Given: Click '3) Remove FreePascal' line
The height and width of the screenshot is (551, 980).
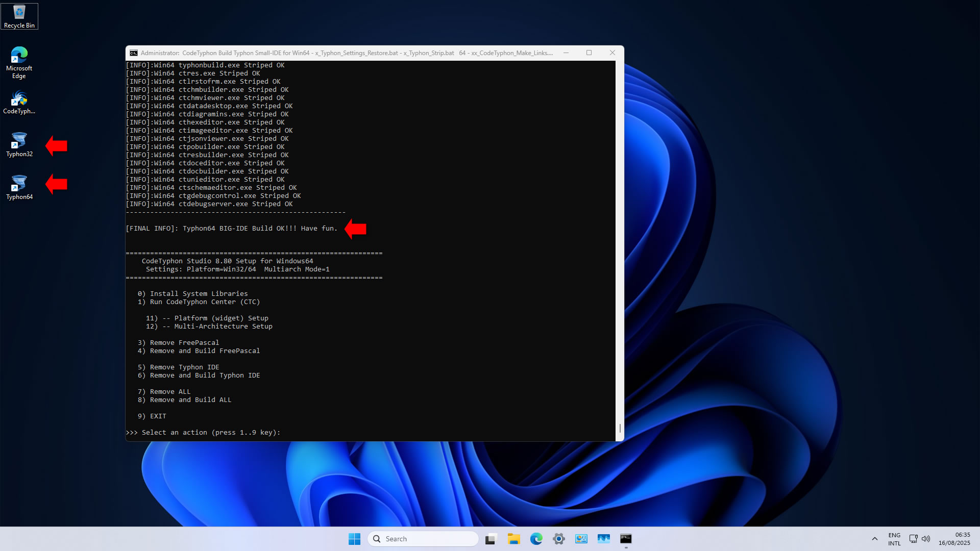Looking at the screenshot, I should click(x=178, y=343).
